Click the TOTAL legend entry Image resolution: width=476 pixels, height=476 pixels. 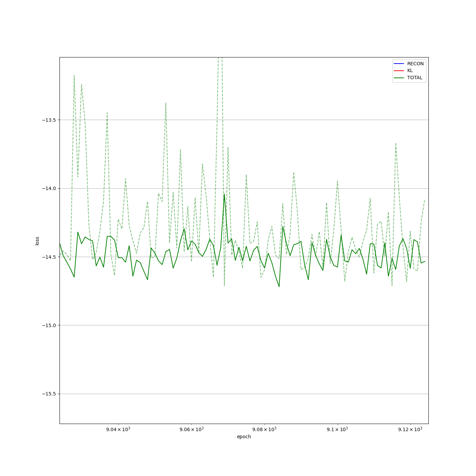408,78
